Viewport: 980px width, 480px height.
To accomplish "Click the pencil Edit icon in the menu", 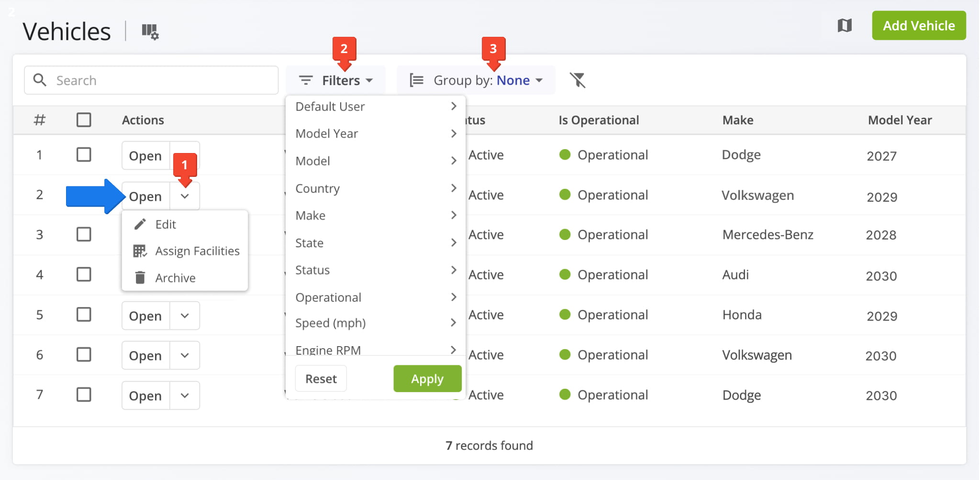I will tap(140, 224).
